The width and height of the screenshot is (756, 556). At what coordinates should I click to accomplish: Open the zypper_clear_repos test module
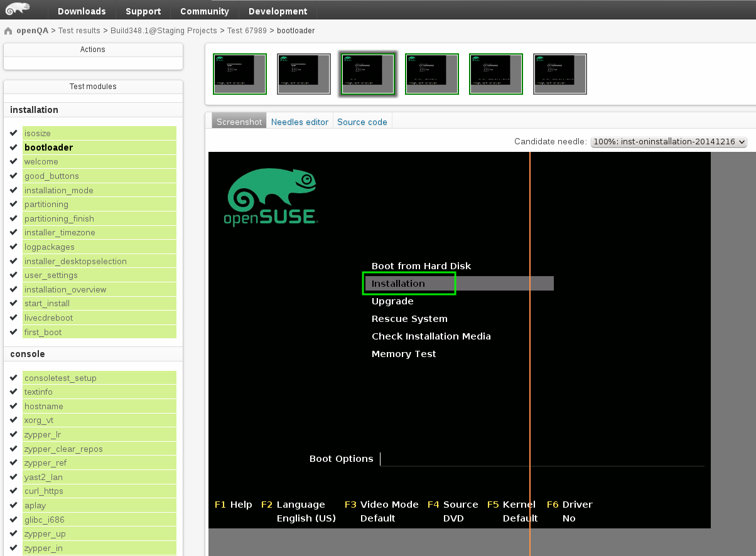tap(99, 449)
